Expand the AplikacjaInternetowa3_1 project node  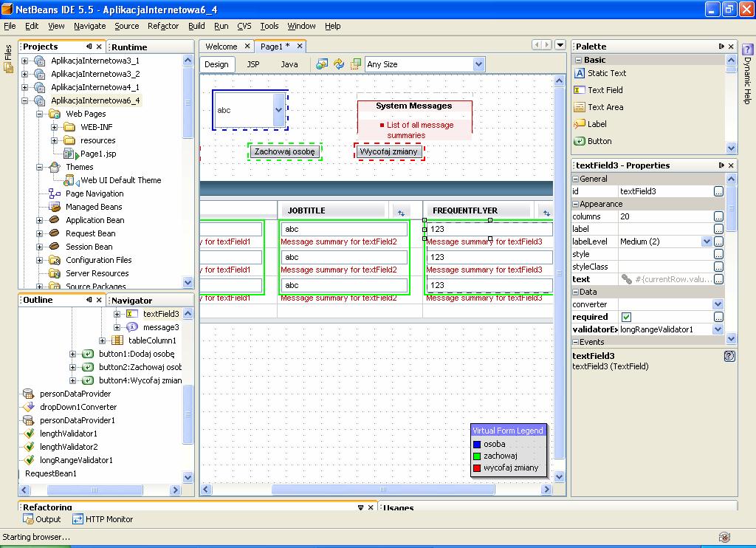[24, 61]
